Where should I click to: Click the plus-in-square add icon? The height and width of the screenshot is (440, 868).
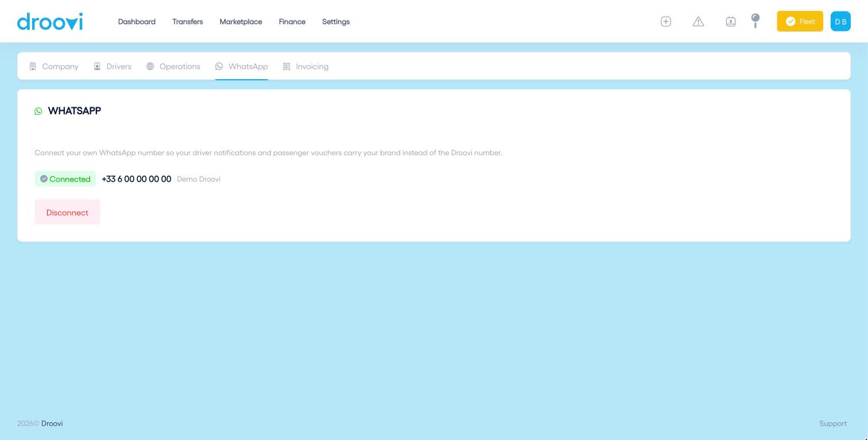(666, 21)
